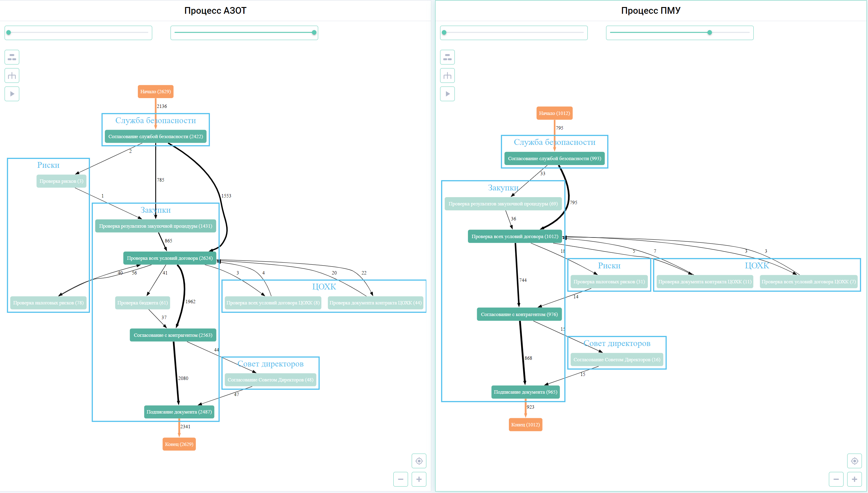
Task: Click the play animation button in ПМУ panel
Action: (447, 94)
